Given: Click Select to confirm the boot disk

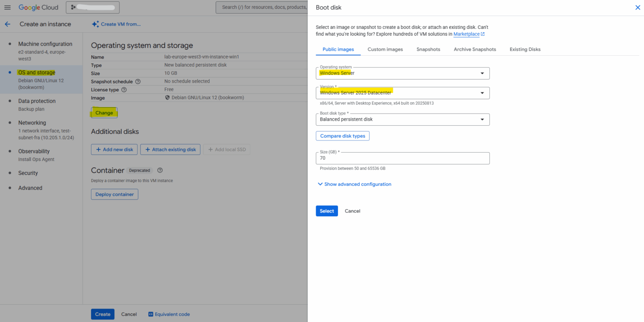Looking at the screenshot, I should click(327, 211).
